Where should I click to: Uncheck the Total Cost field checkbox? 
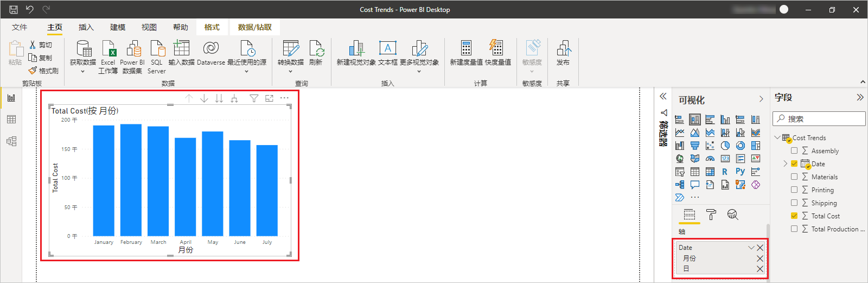(x=794, y=216)
